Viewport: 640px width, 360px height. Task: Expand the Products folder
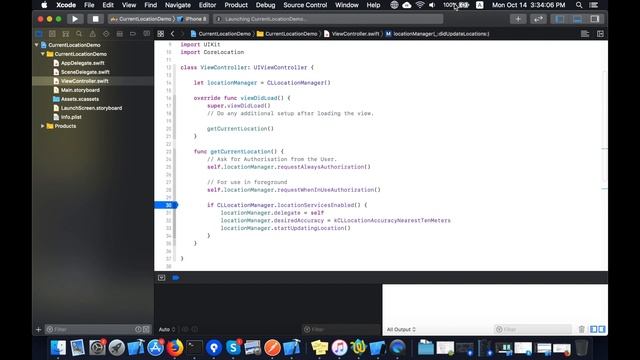pyautogui.click(x=42, y=126)
